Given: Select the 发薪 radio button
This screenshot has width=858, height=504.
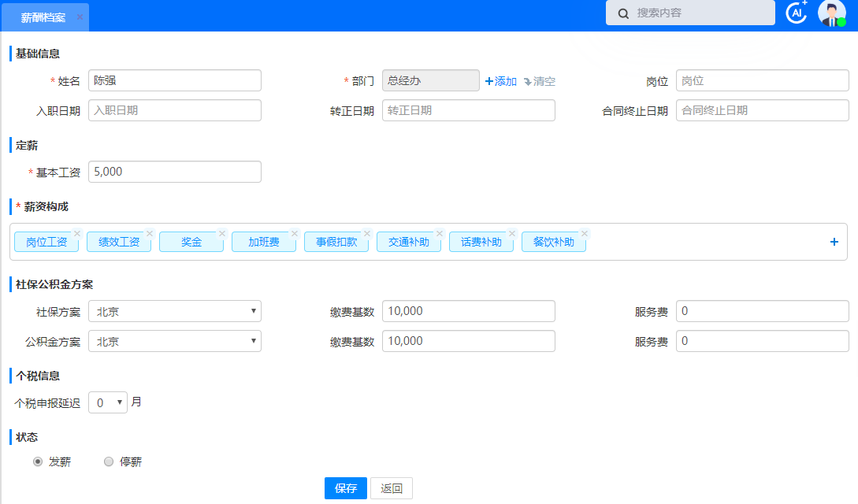Looking at the screenshot, I should coord(38,462).
